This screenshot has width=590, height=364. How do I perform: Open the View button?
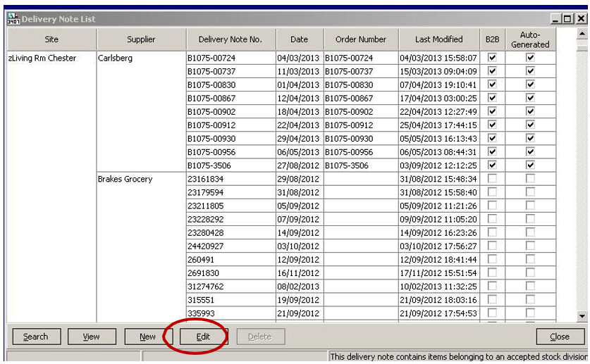click(x=91, y=337)
